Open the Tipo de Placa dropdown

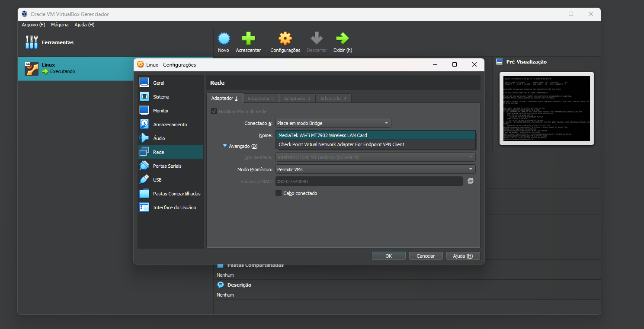(x=375, y=157)
